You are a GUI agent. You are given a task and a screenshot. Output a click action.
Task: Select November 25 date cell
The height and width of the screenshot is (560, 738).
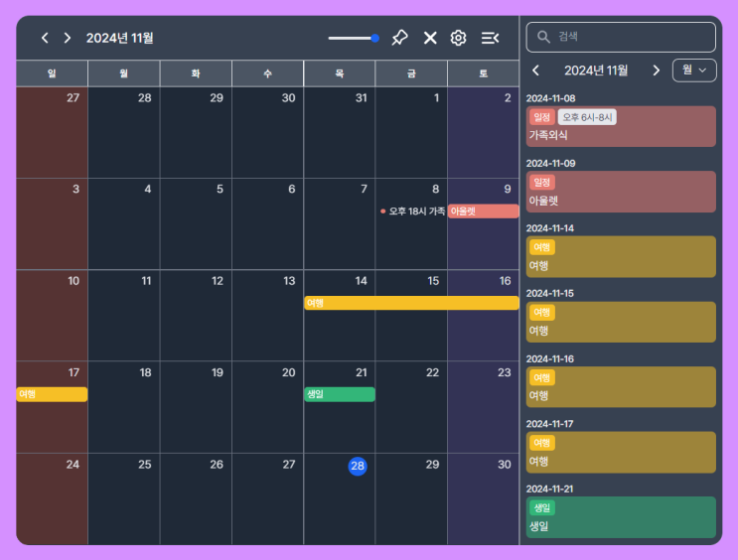[x=124, y=499]
